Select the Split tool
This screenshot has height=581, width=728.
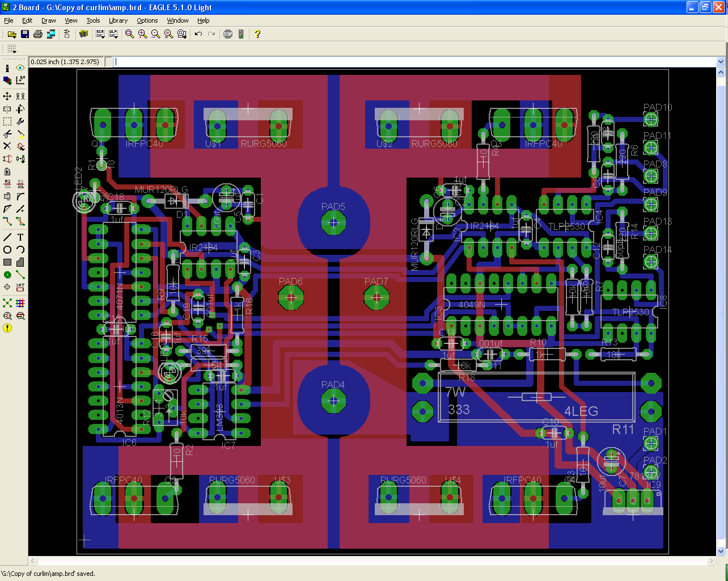click(7, 209)
